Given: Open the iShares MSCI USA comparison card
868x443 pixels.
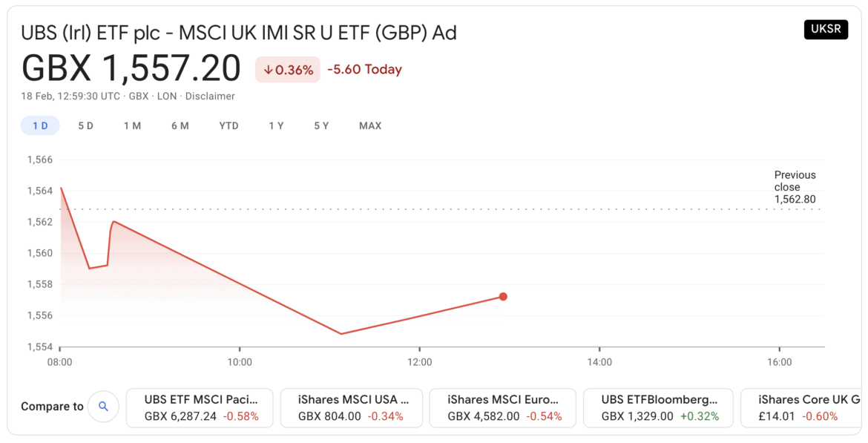Looking at the screenshot, I should (x=351, y=407).
